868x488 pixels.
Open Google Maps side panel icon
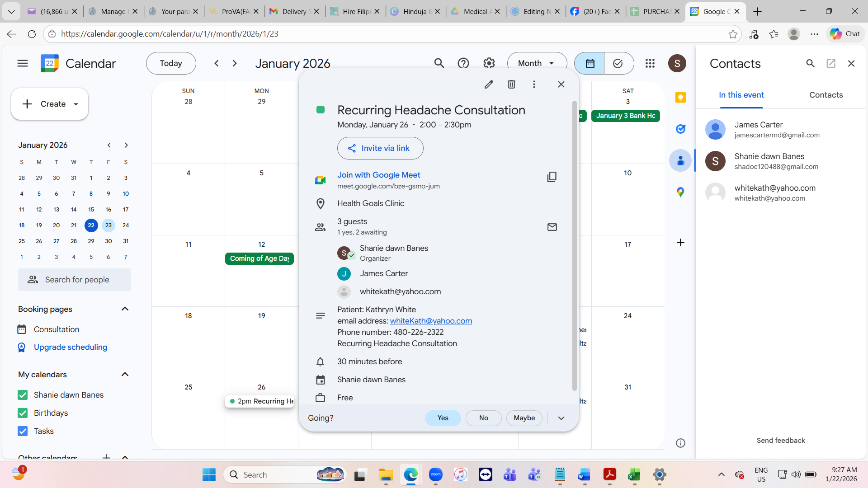pyautogui.click(x=680, y=192)
